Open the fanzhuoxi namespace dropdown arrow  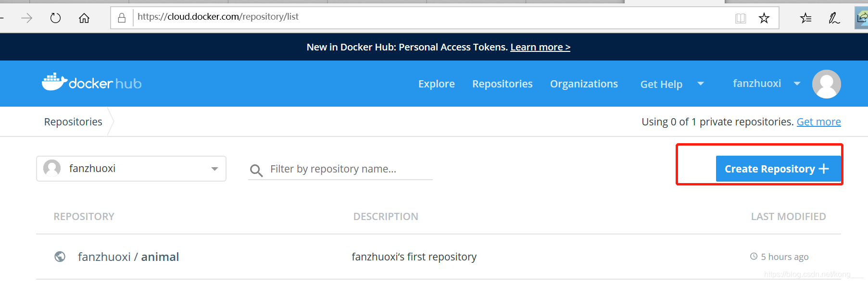(x=214, y=169)
